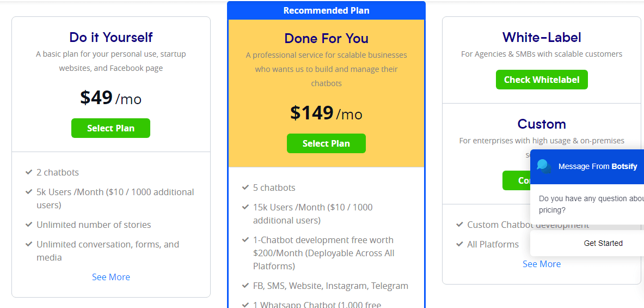Click the White-Label plan heading
The height and width of the screenshot is (308, 644).
(x=541, y=38)
